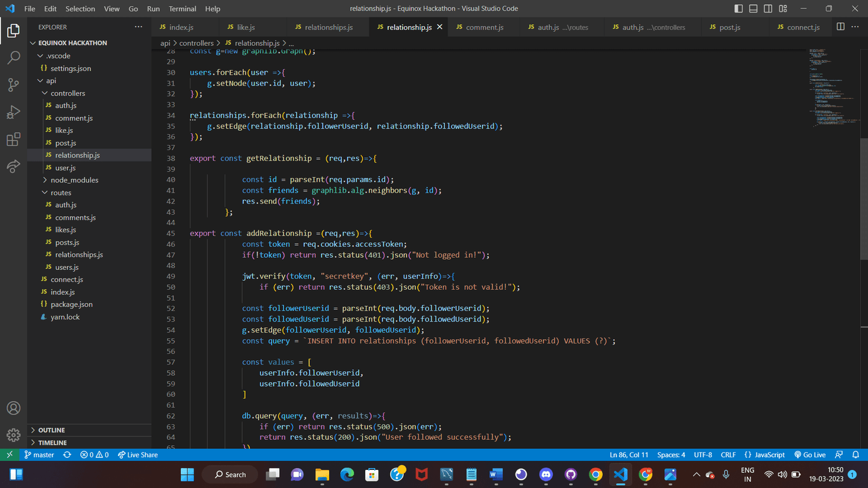
Task: Open the Source Control view
Action: (13, 85)
